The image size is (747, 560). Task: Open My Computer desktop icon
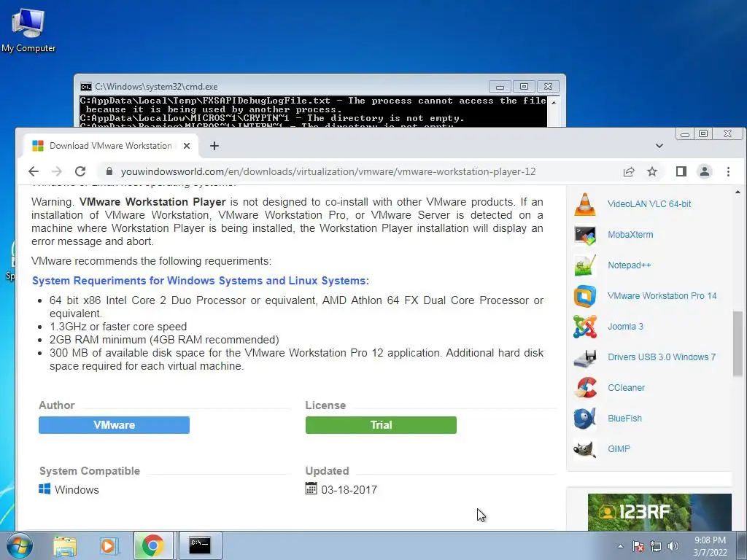[28, 30]
